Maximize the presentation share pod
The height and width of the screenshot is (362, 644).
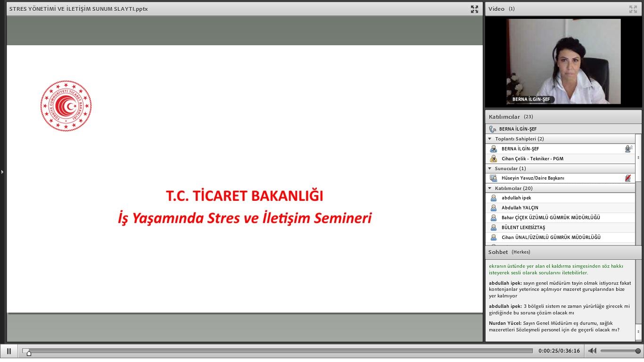click(474, 9)
